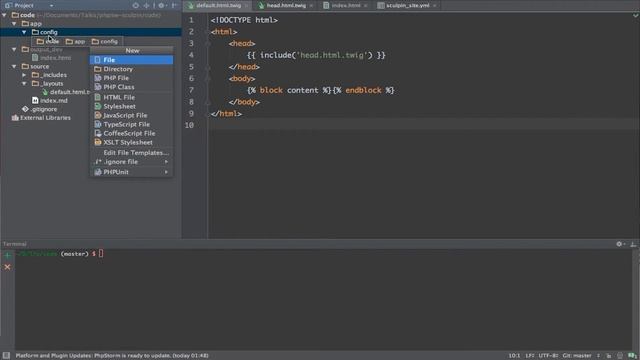
Task: Pick XSLT Stylesheet in the New menu
Action: coord(131,142)
